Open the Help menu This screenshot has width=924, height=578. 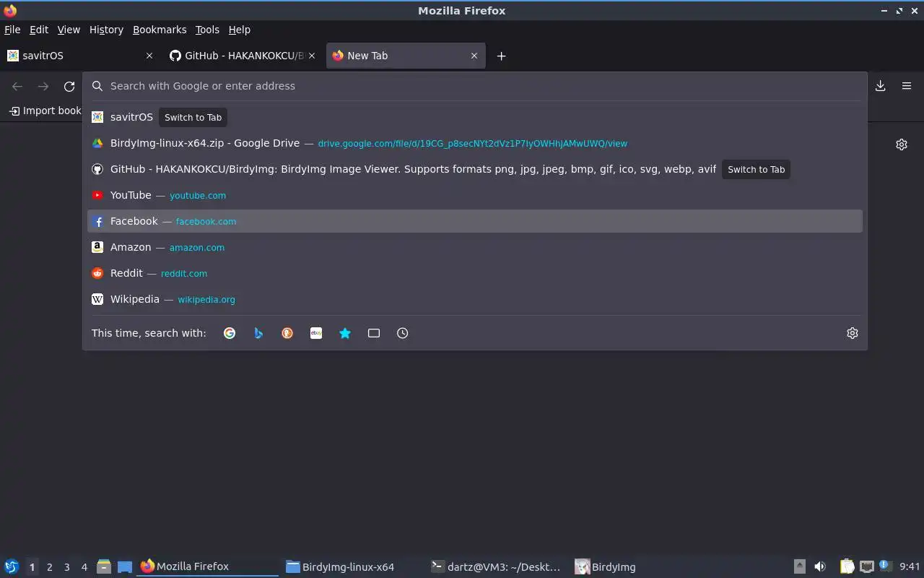tap(239, 30)
